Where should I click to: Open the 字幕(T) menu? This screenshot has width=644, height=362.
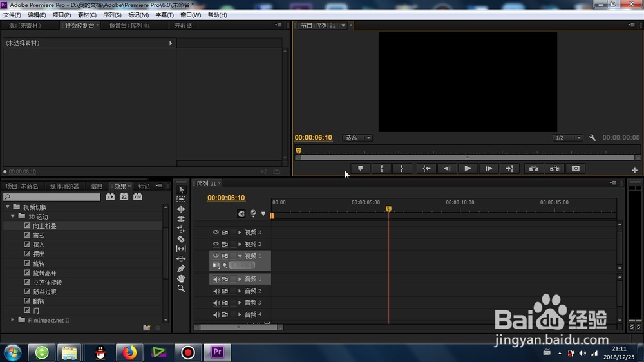point(164,15)
